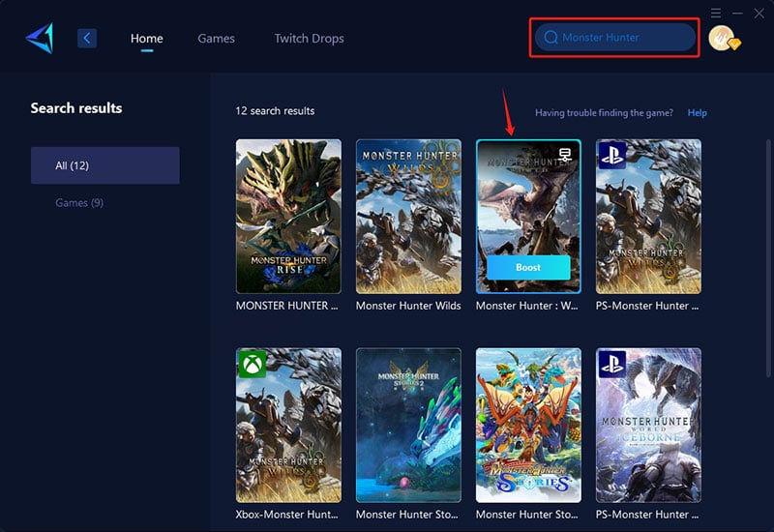Click the server icon on Monster Hunter World card
This screenshot has width=774, height=532.
click(x=565, y=155)
